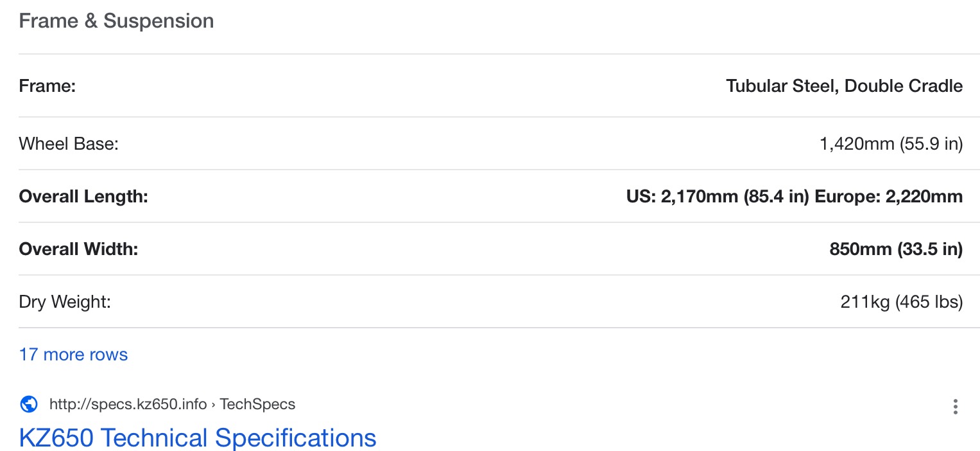
Task: Click the specs.kz650.info URL text
Action: pyautogui.click(x=128, y=405)
